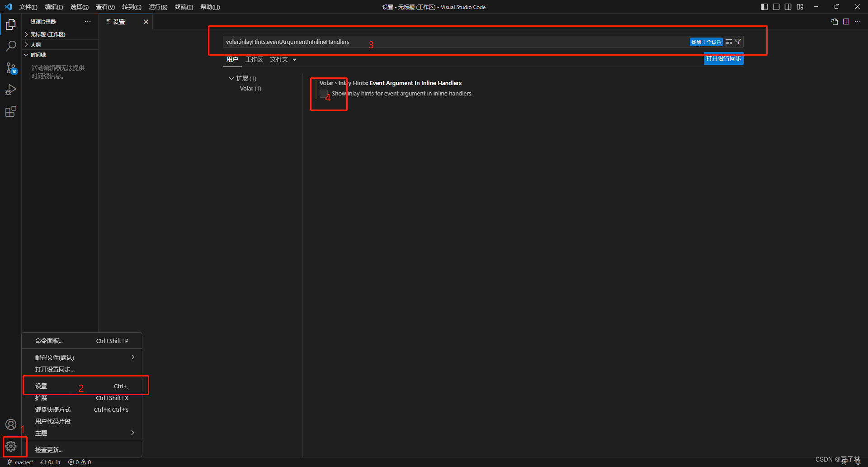
Task: Open the 编辑(E) menu
Action: click(x=54, y=7)
